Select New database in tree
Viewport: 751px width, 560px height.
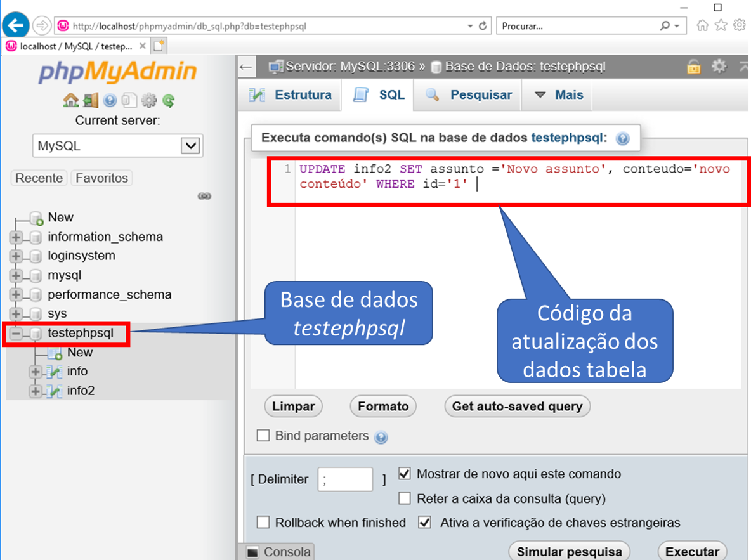point(60,218)
